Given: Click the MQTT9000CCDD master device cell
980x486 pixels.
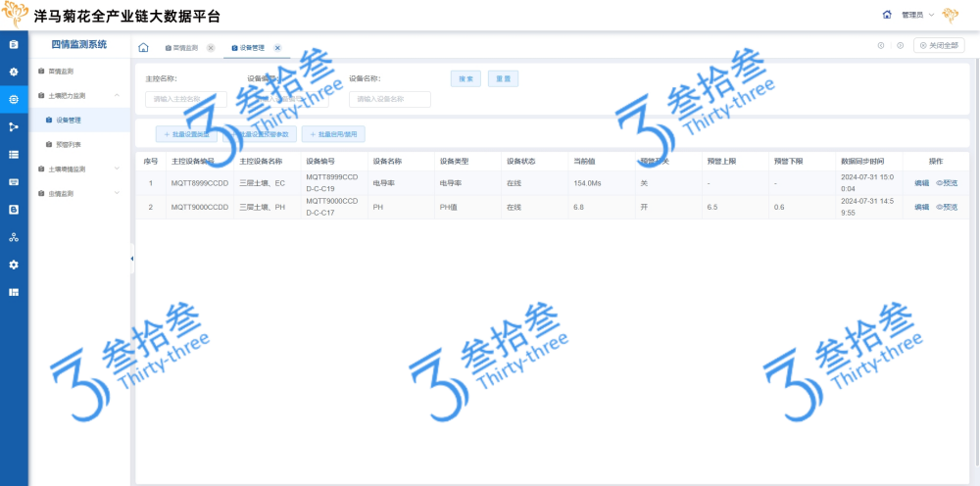Looking at the screenshot, I should 200,207.
